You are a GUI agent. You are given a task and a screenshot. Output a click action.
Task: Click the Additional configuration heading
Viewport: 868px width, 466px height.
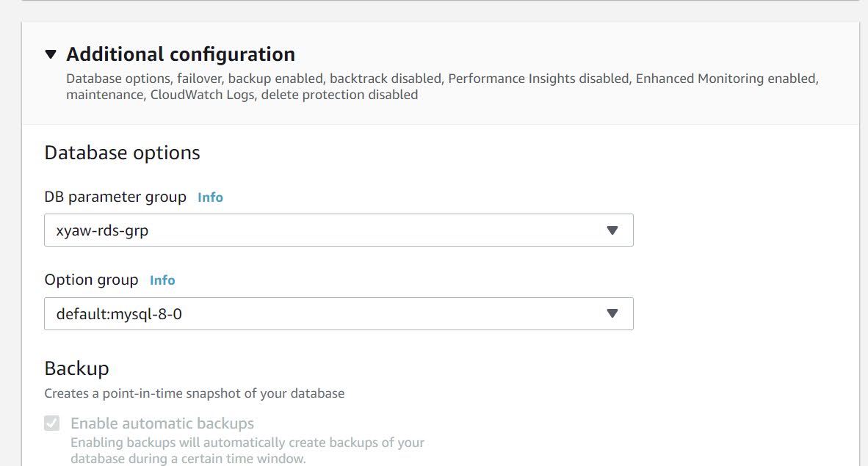pos(181,54)
